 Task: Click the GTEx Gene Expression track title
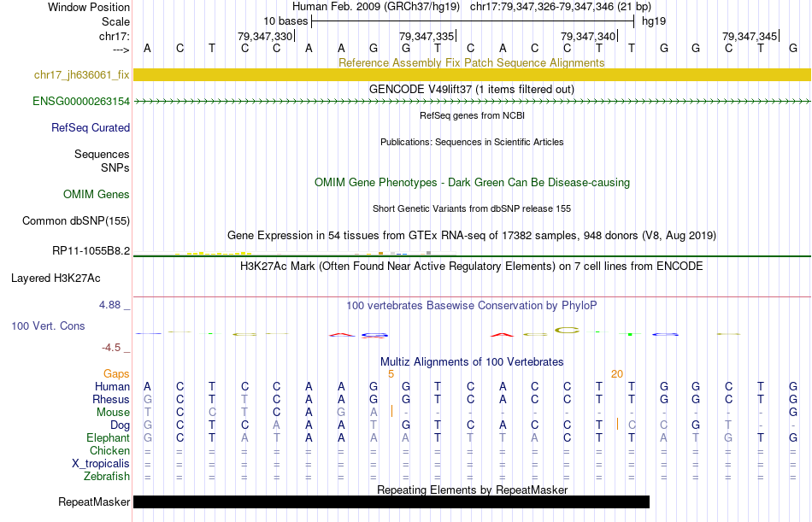click(472, 236)
